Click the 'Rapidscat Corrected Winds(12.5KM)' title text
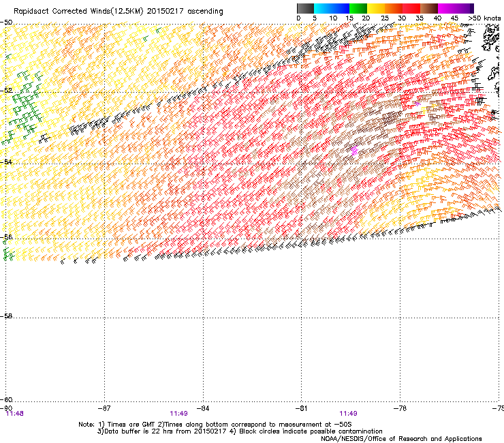The image size is (504, 443). [x=78, y=12]
